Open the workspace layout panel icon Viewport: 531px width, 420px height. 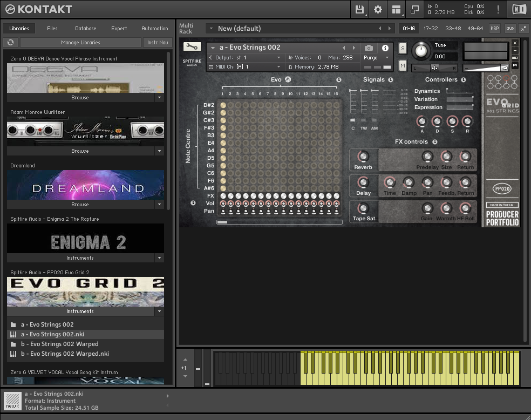(x=396, y=10)
